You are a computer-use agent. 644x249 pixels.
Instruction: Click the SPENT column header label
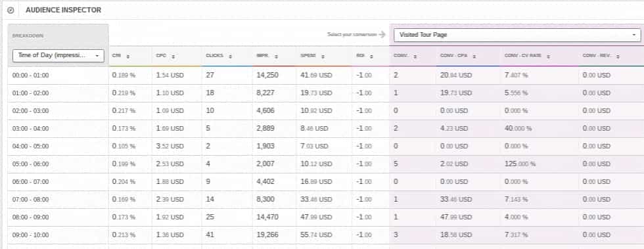pyautogui.click(x=308, y=57)
